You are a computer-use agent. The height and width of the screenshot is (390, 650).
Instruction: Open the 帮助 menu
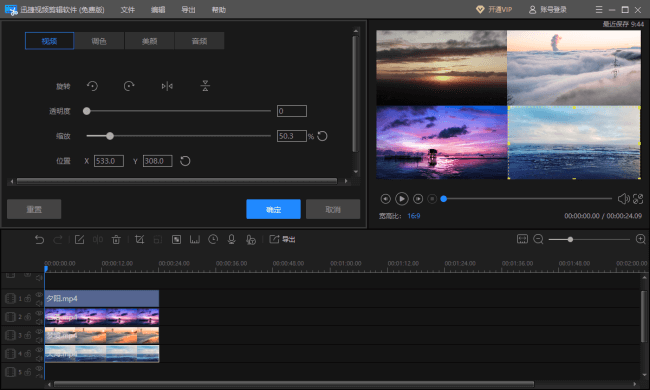coord(218,10)
